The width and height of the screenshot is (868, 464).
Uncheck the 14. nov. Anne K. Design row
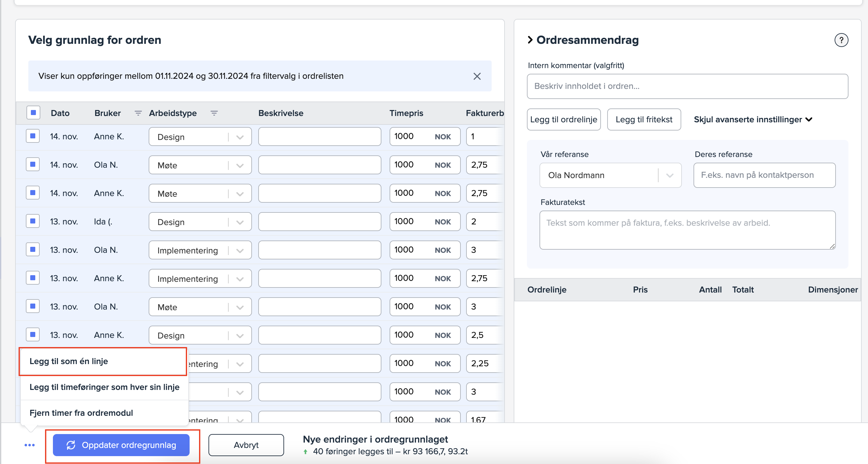(33, 136)
